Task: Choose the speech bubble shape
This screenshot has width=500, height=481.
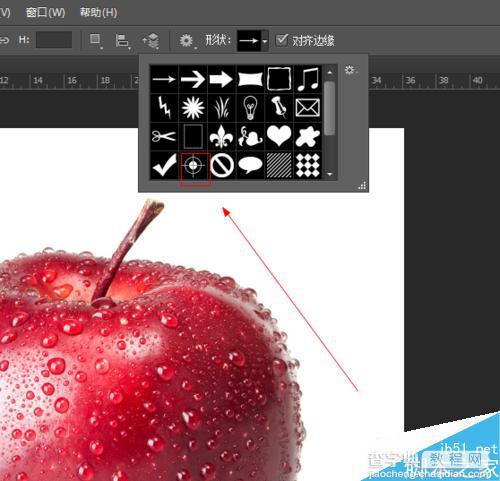Action: point(250,165)
